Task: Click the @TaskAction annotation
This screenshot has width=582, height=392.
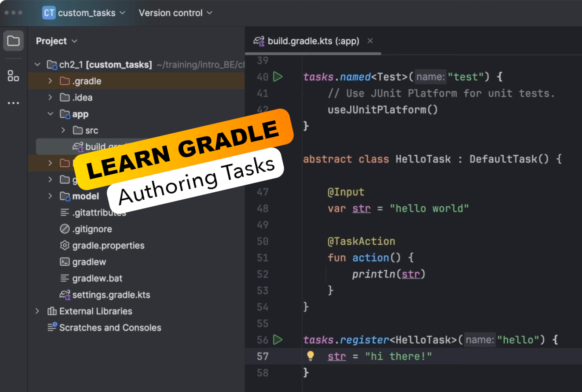Action: pyautogui.click(x=361, y=241)
